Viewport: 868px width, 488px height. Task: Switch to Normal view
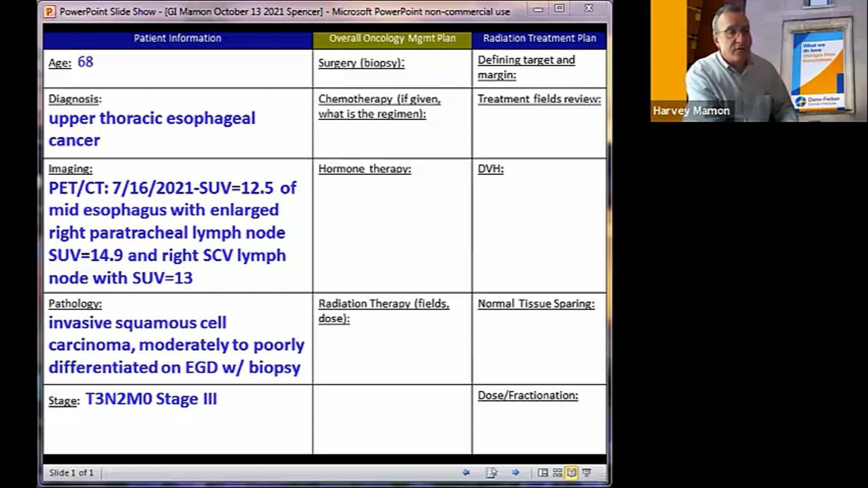tap(543, 473)
